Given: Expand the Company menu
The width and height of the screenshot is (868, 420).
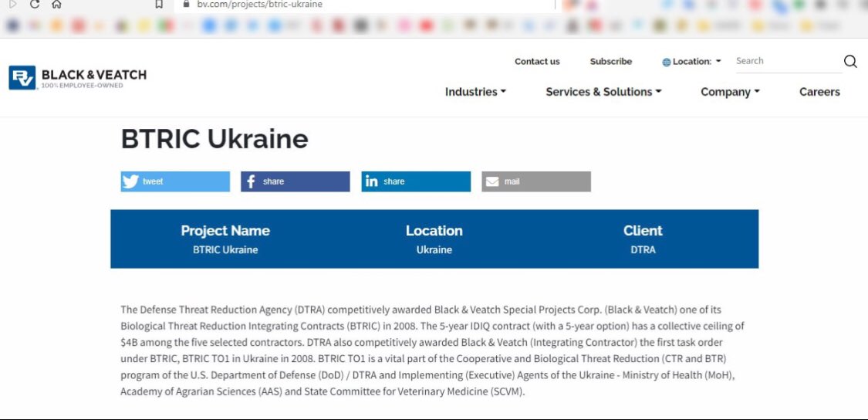Looking at the screenshot, I should (730, 92).
